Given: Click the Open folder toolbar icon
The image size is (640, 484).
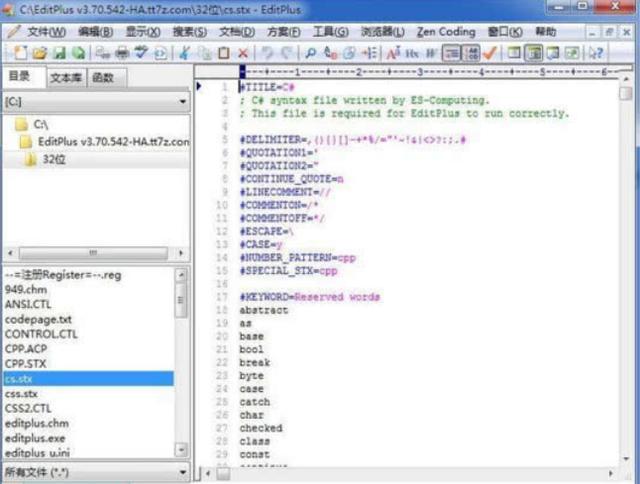Looking at the screenshot, I should coord(38,53).
